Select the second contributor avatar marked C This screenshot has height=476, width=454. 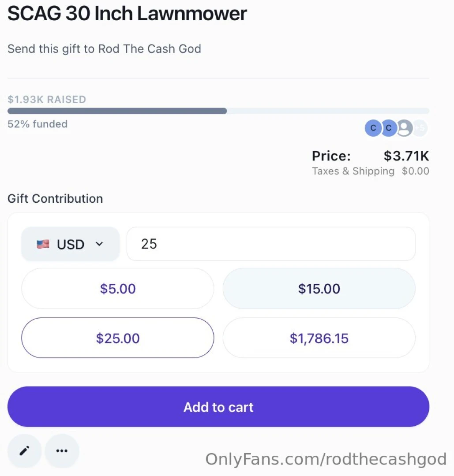[389, 128]
